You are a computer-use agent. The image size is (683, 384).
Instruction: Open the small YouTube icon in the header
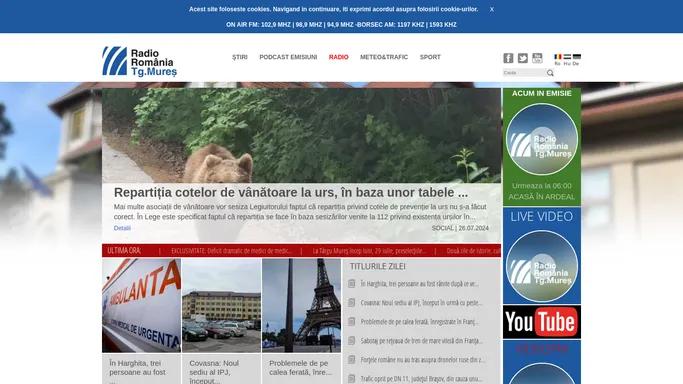pyautogui.click(x=537, y=58)
